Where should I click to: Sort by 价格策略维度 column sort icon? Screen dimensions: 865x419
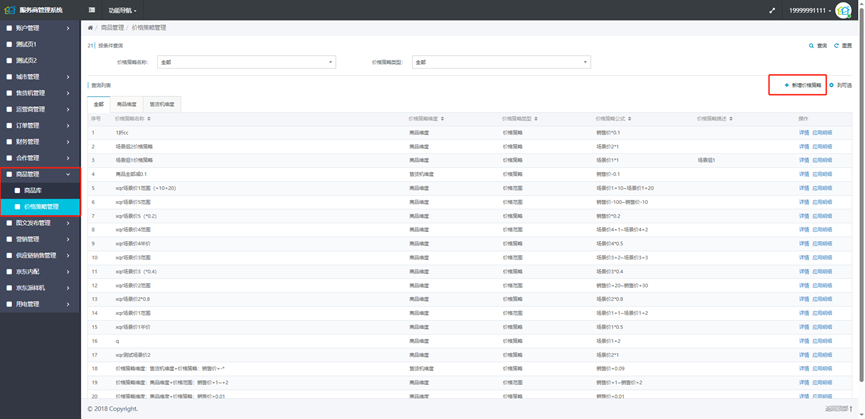tap(442, 119)
